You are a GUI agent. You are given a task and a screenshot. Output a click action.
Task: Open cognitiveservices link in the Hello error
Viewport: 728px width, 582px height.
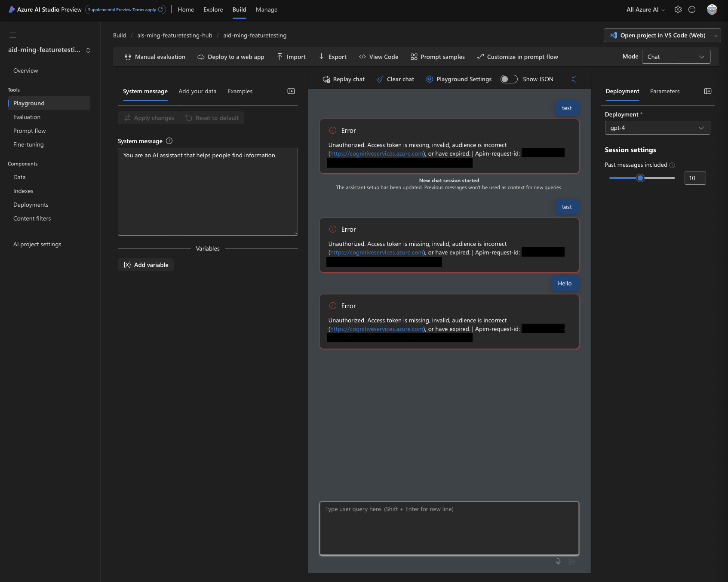377,329
